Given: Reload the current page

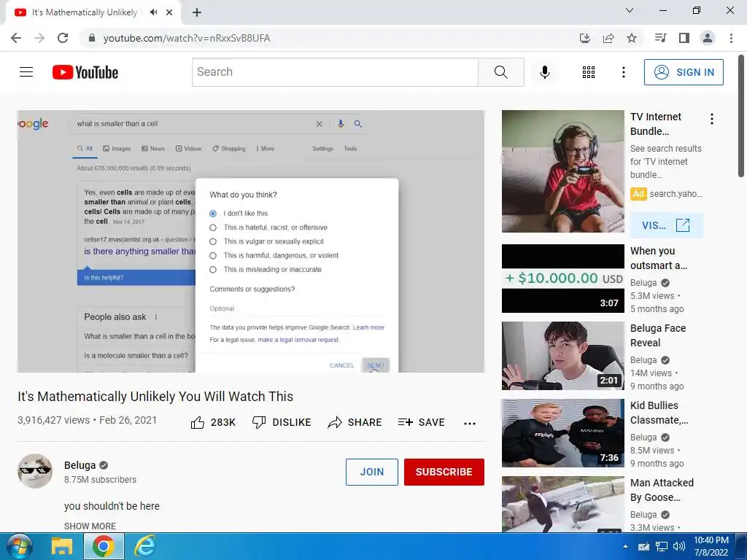Looking at the screenshot, I should click(x=63, y=38).
